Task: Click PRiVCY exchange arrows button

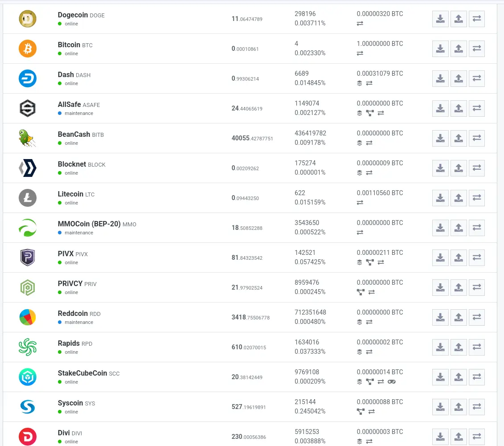Action: click(477, 288)
